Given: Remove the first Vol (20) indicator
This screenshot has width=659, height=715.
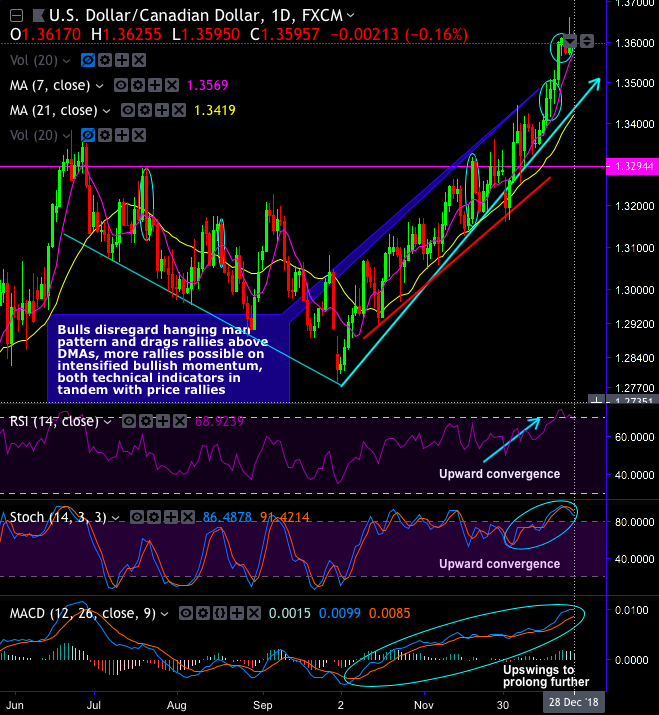Looking at the screenshot, I should coord(139,60).
